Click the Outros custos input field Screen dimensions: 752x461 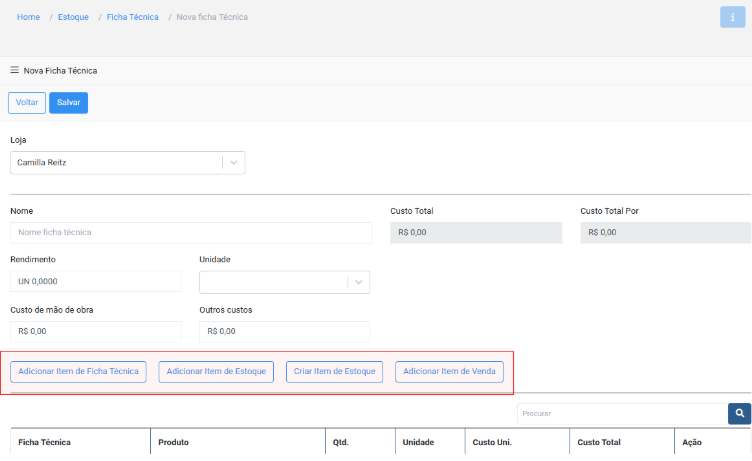pos(284,331)
